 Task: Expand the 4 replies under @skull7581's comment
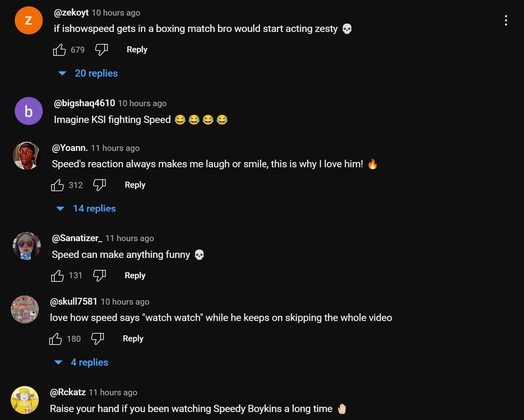(89, 362)
